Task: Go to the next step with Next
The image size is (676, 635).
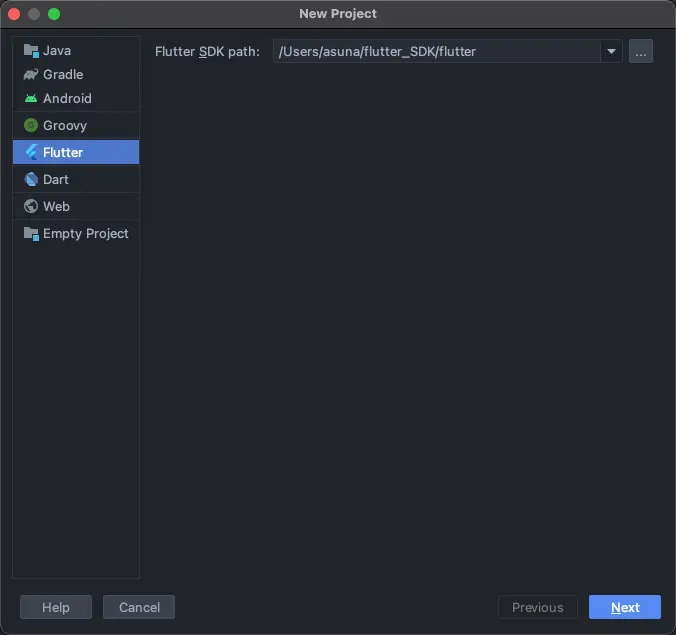Action: (x=625, y=607)
